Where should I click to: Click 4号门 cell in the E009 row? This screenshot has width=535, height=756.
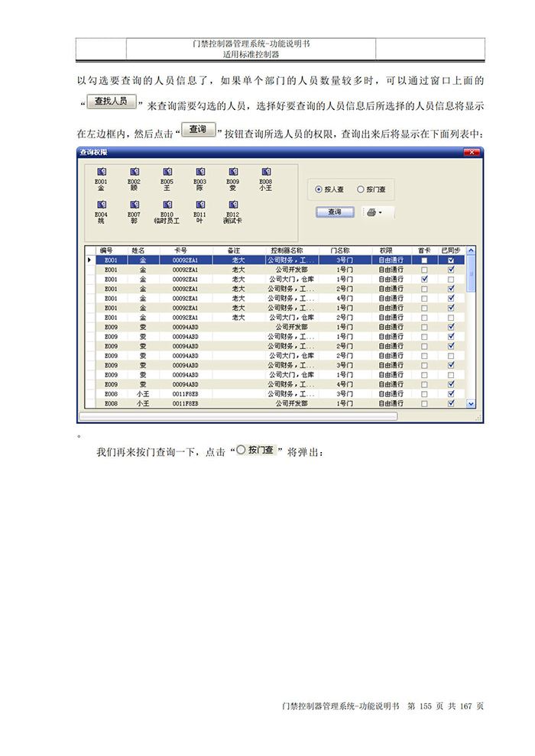[x=345, y=384]
